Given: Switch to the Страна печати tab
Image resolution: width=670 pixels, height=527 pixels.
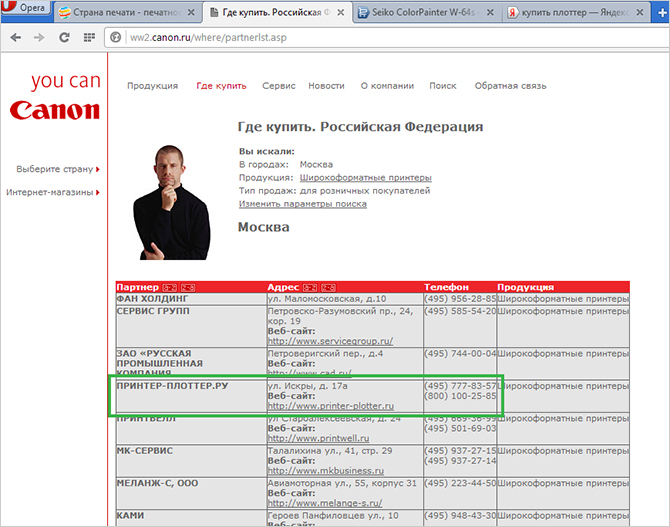Looking at the screenshot, I should tap(127, 12).
